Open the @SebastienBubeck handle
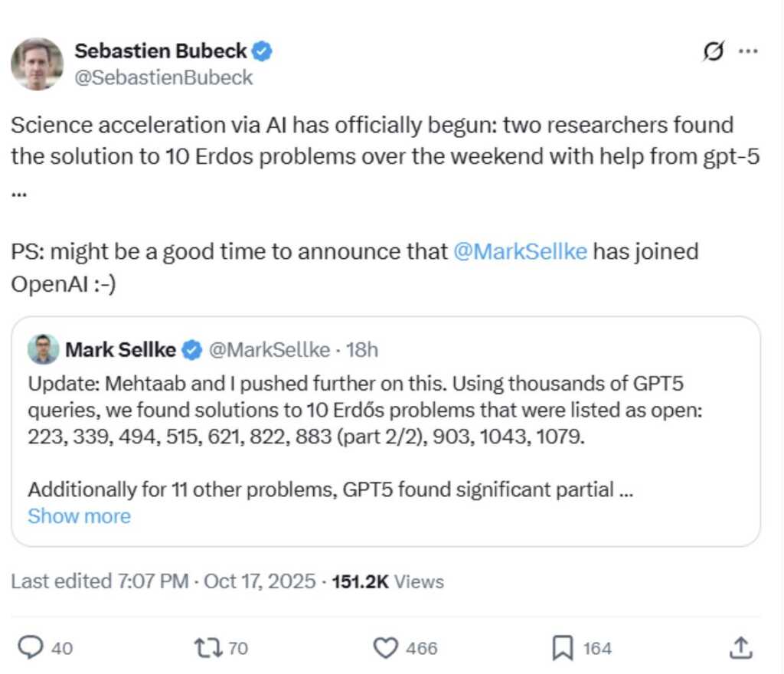The image size is (784, 674). 163,77
